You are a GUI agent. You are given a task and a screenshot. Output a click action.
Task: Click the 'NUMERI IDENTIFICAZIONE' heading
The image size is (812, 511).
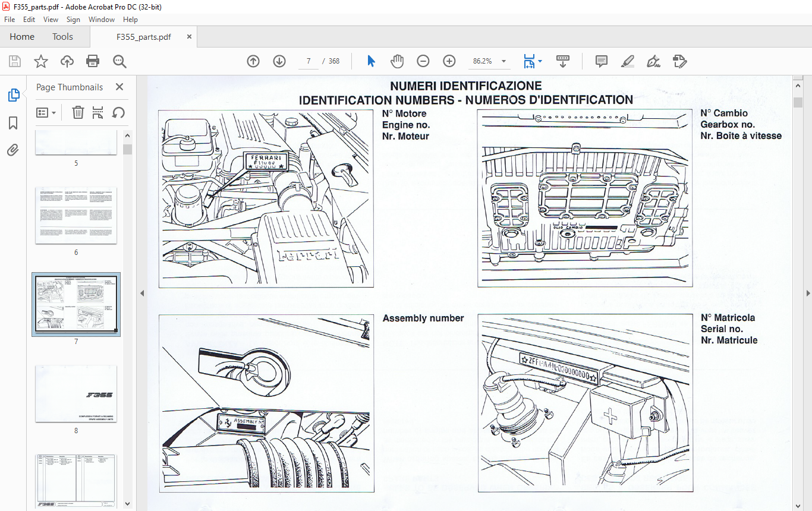tap(466, 86)
